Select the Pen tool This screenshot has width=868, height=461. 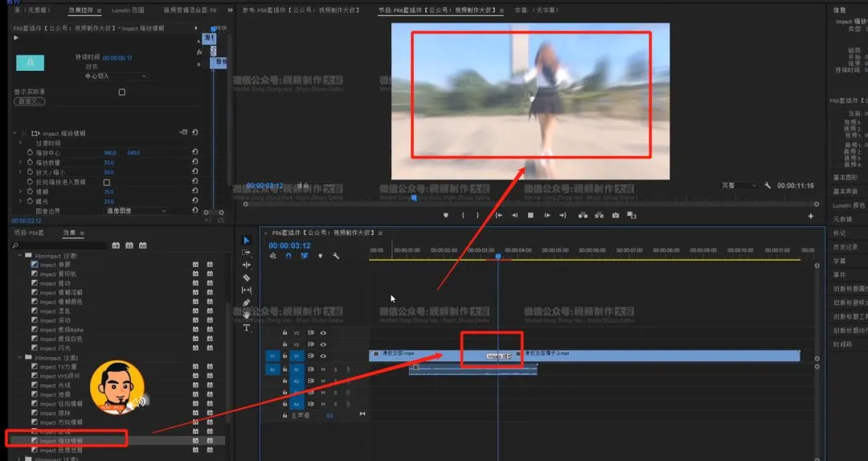[247, 303]
